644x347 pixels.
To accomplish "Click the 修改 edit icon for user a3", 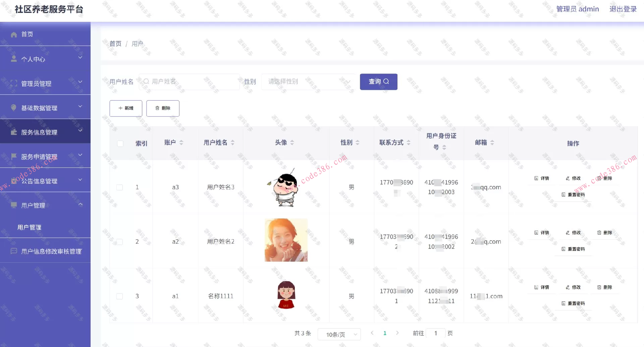I will 568,178.
